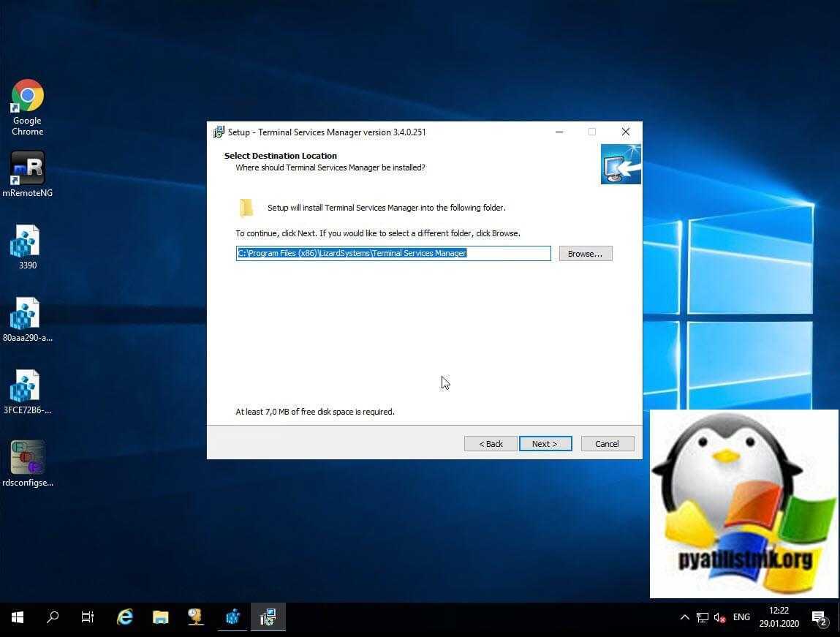Change the ENG input language

click(741, 617)
